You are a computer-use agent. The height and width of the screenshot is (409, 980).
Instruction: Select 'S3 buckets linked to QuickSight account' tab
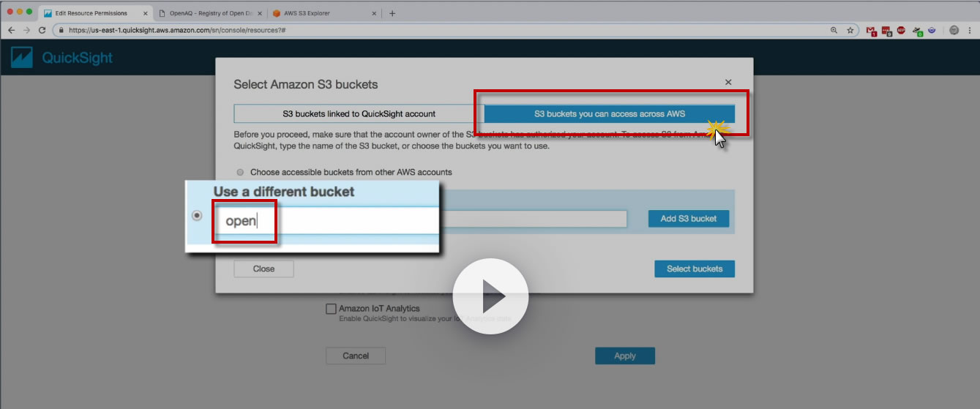[x=359, y=113]
